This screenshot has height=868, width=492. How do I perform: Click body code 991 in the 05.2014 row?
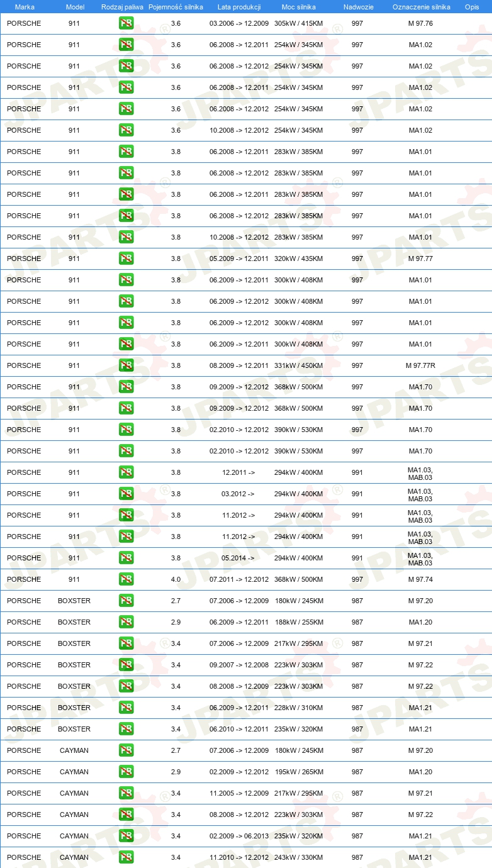click(x=357, y=558)
